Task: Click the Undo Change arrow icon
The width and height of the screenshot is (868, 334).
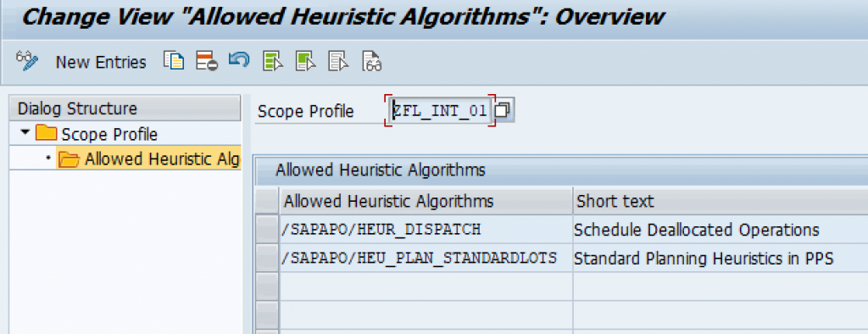Action: 239,60
